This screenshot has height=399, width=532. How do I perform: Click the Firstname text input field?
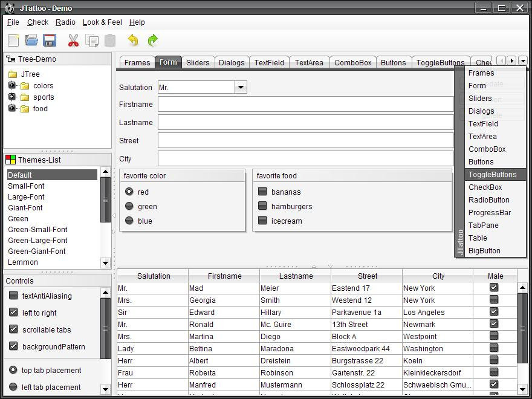coord(305,105)
